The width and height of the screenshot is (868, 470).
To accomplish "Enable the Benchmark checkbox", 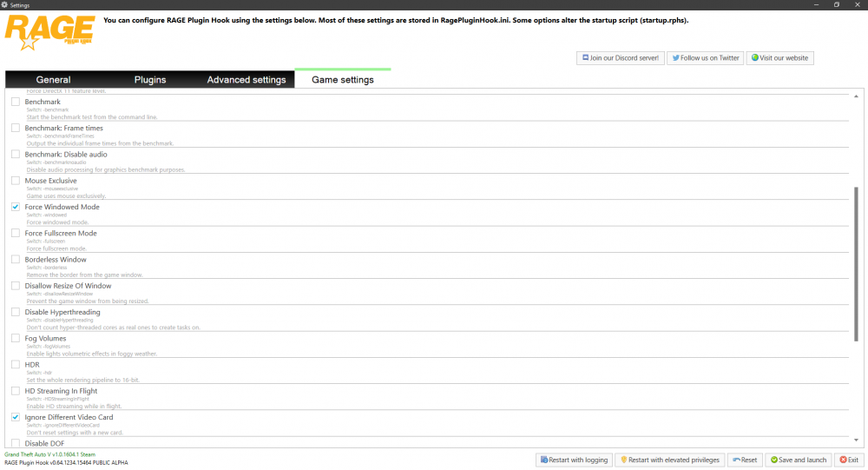I will tap(16, 102).
